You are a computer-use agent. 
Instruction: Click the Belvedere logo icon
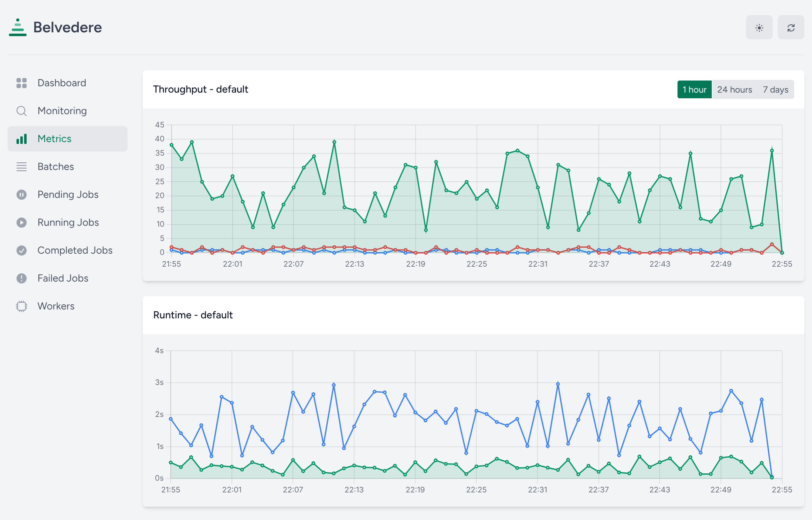tap(17, 27)
